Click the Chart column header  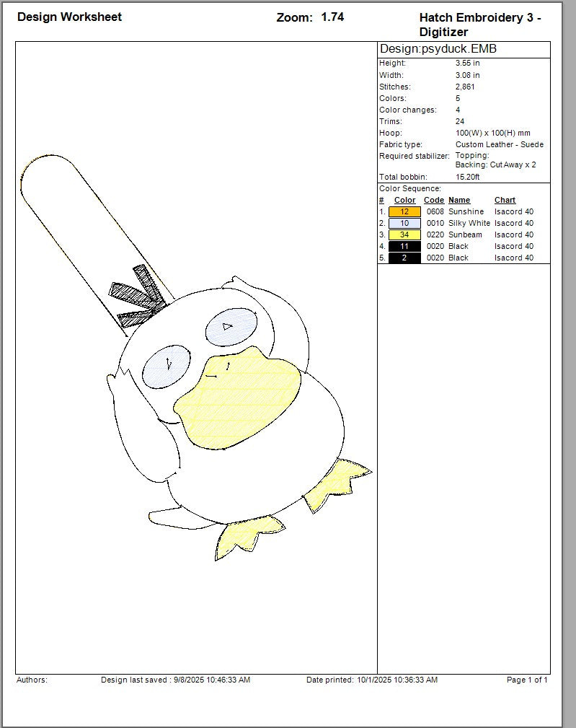(505, 200)
